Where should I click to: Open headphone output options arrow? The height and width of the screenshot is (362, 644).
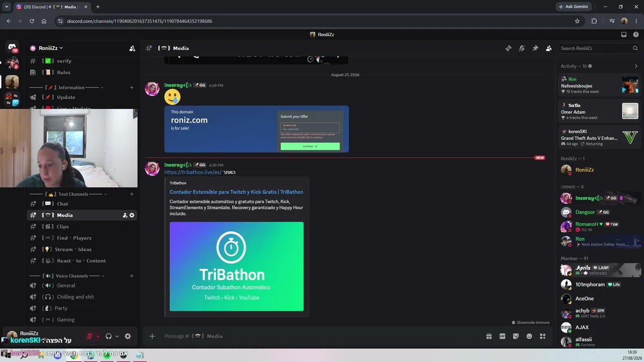click(117, 336)
